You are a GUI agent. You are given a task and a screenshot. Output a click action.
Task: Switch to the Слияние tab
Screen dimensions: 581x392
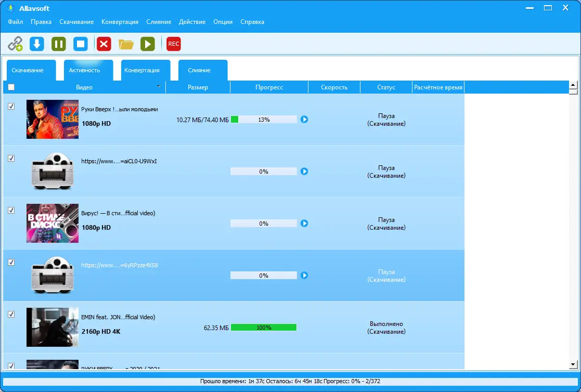coord(203,70)
